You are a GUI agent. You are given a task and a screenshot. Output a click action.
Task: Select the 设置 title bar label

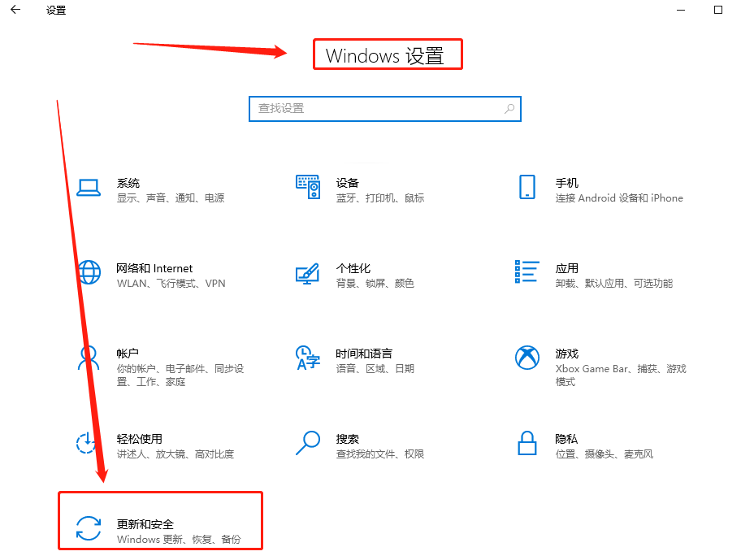(55, 11)
